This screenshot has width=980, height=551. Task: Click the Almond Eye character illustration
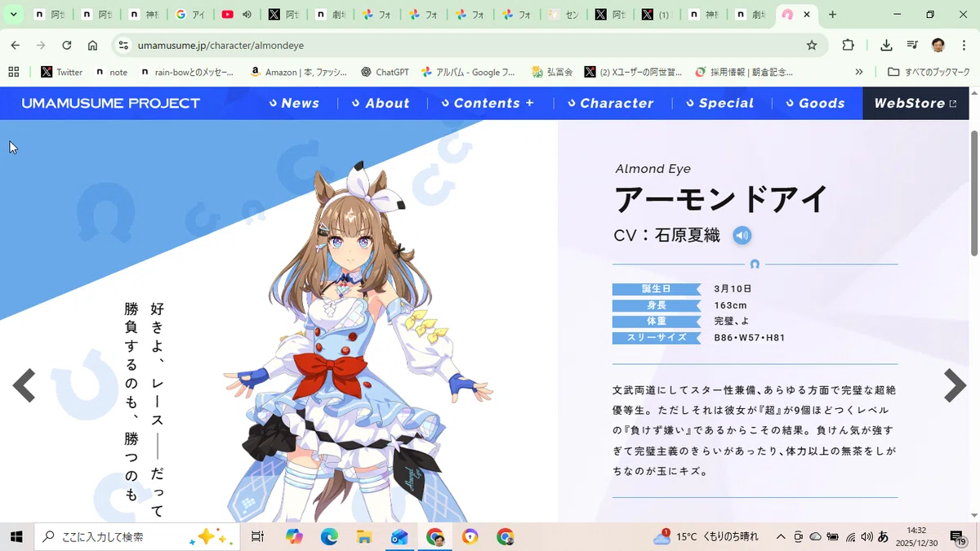click(x=359, y=343)
